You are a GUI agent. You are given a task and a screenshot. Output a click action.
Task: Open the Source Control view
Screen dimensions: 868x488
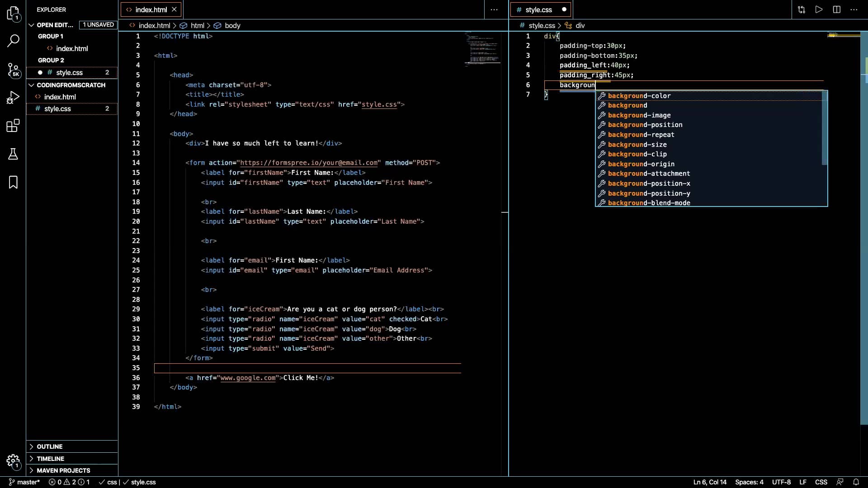(x=13, y=70)
